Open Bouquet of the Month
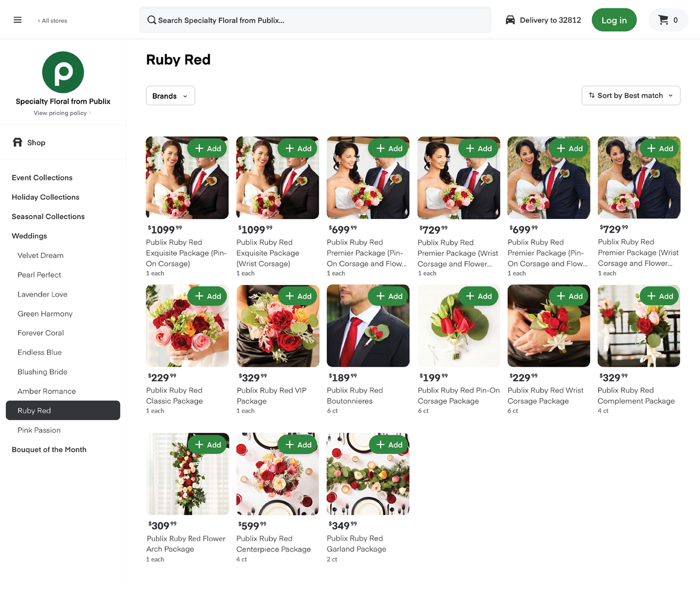This screenshot has height=596, width=700. point(49,450)
